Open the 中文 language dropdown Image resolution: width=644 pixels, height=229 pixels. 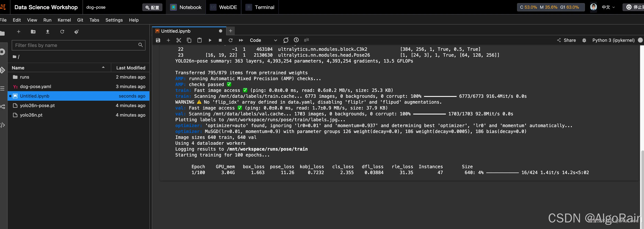pyautogui.click(x=608, y=7)
